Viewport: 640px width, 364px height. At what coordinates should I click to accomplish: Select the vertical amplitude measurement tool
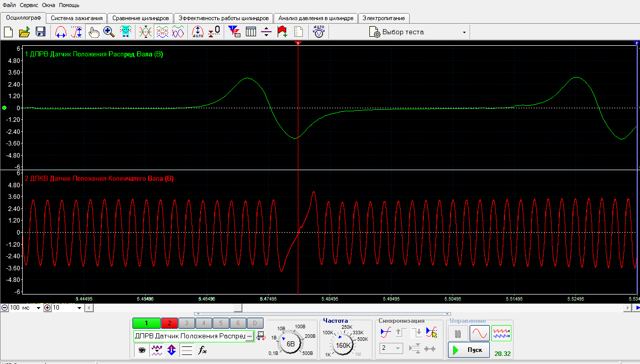tap(77, 32)
